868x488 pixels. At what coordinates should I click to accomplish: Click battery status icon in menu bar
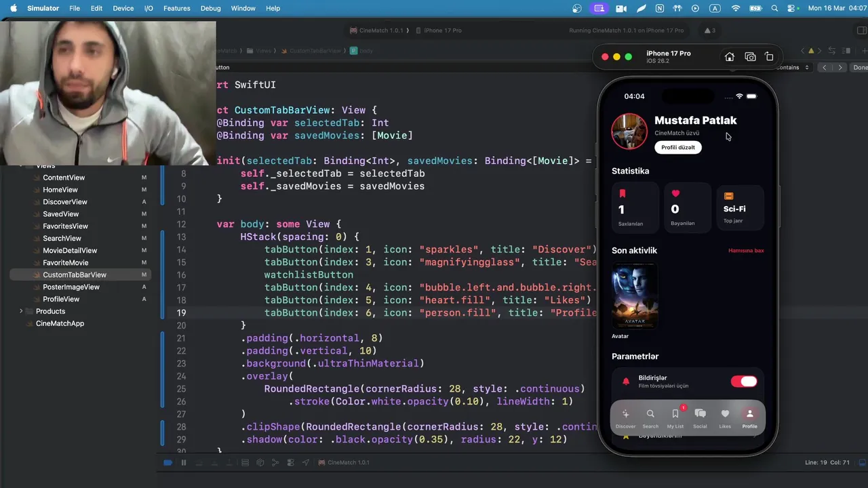[755, 8]
